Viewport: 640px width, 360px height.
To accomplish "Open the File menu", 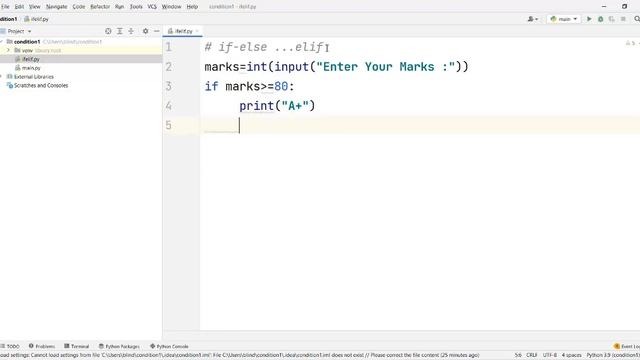I will pos(5,7).
